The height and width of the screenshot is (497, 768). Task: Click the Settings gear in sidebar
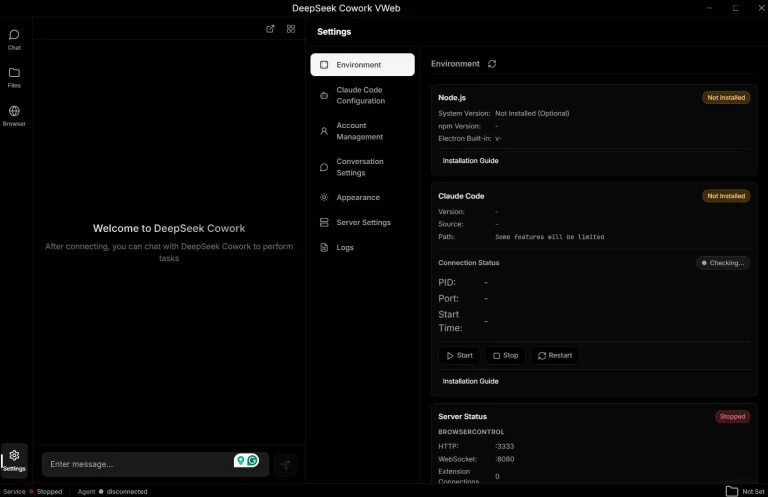(14, 460)
